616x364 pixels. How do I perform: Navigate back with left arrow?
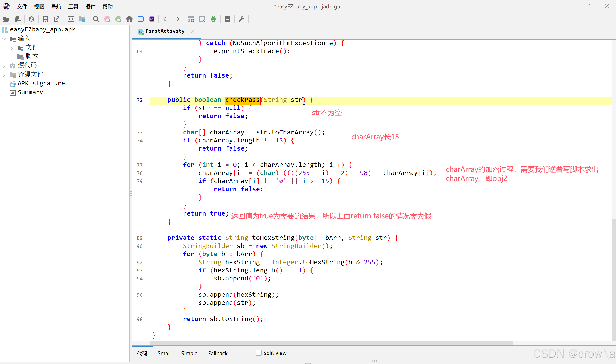tap(166, 19)
